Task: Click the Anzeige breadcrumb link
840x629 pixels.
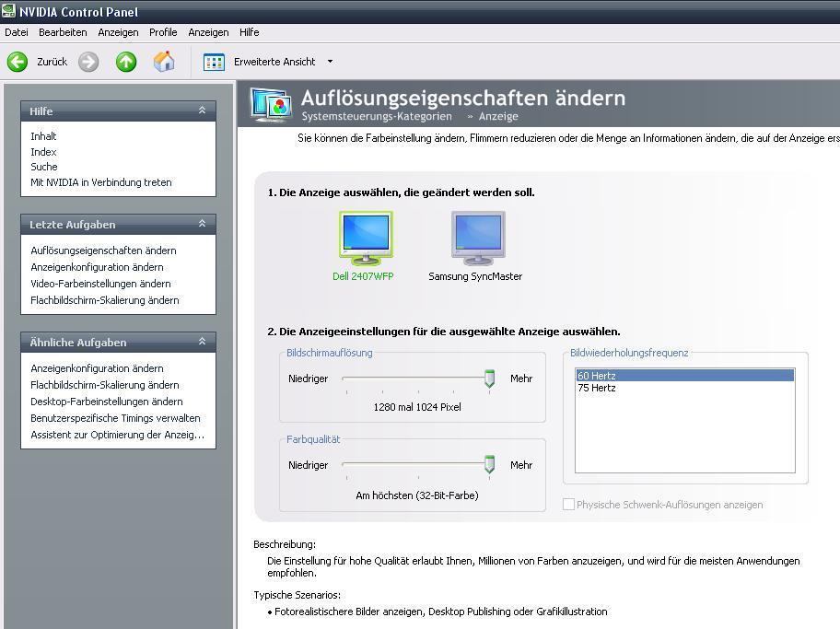Action: 498,116
